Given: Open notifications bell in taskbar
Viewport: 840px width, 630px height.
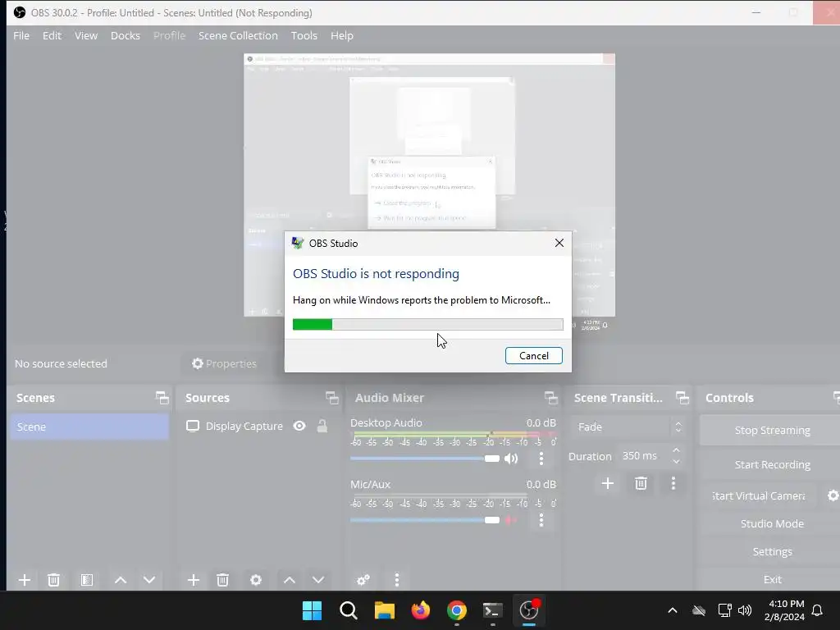Looking at the screenshot, I should coord(817,610).
